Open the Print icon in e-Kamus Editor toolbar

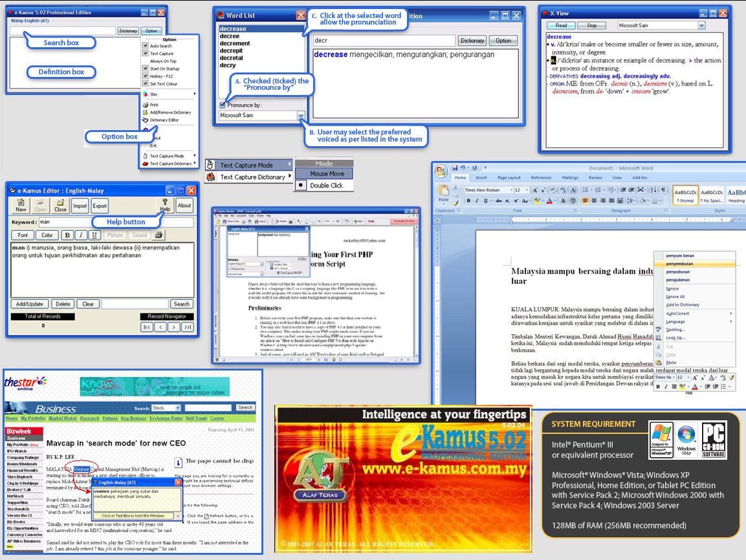coord(157,235)
